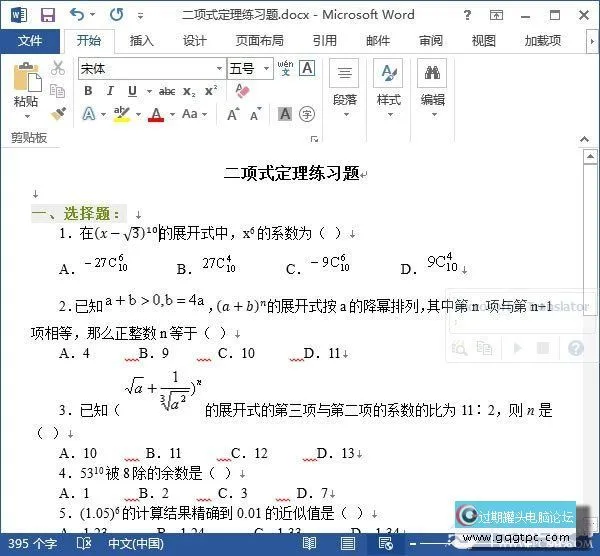600x556 pixels.
Task: Click the Save icon in quick access toolbar
Action: point(47,14)
